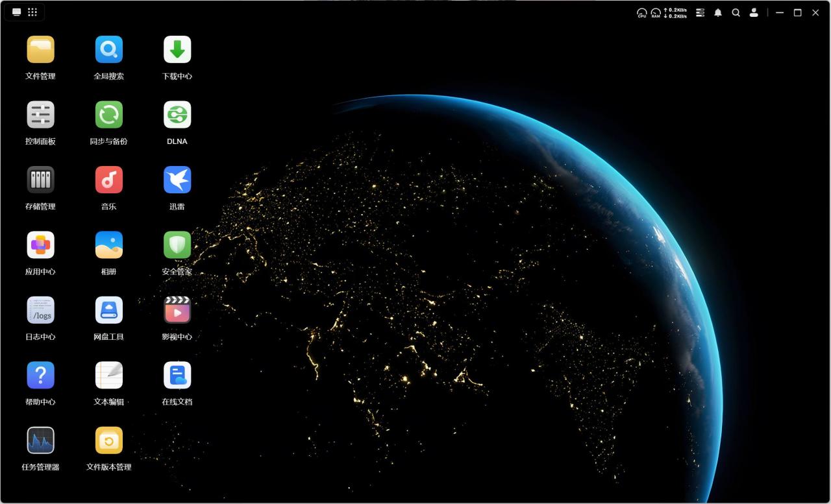Launch 同步与备份 sync and backup
The width and height of the screenshot is (831, 504).
pos(108,115)
